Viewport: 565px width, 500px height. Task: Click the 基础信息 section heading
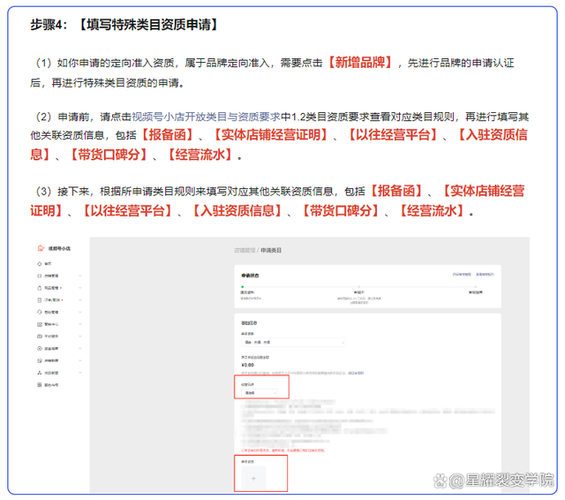click(249, 323)
